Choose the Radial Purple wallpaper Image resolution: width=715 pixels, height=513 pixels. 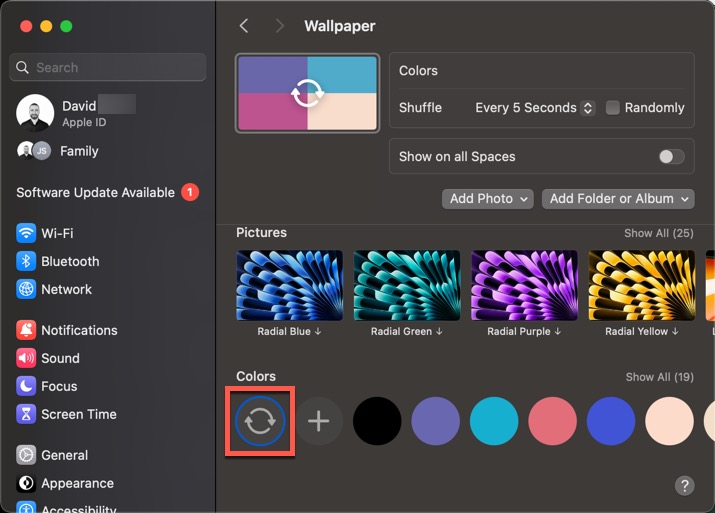coord(524,285)
